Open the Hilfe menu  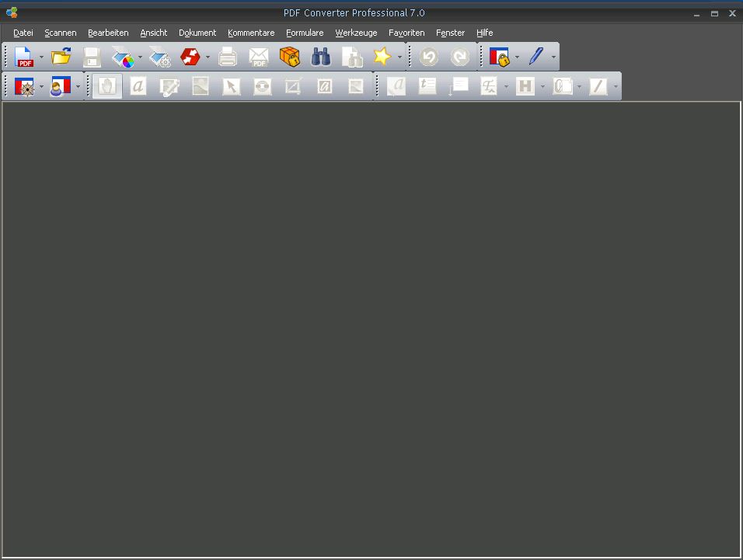(485, 33)
